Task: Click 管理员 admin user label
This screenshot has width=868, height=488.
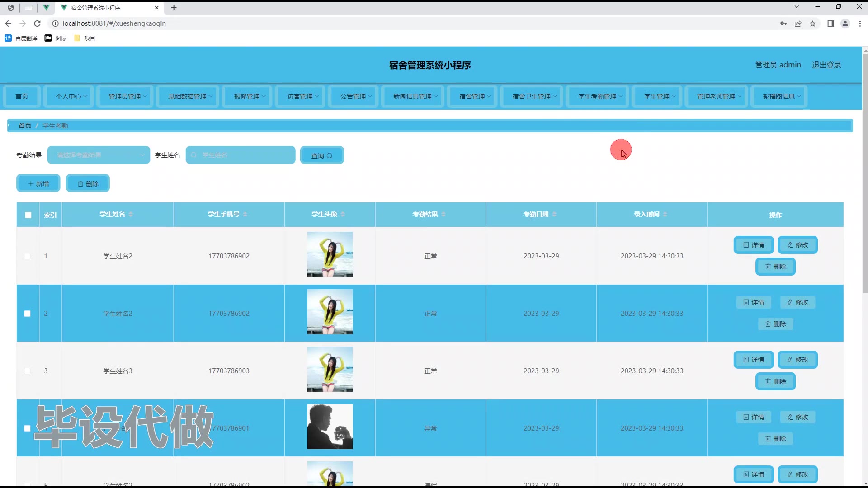Action: (x=778, y=65)
